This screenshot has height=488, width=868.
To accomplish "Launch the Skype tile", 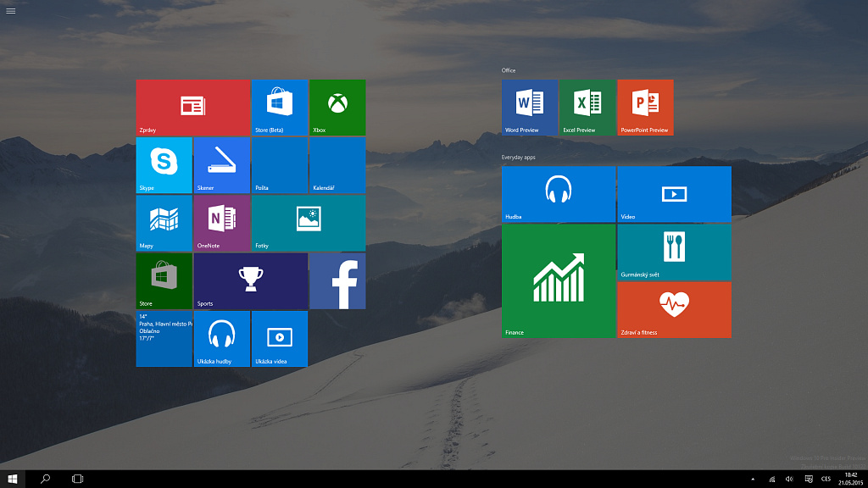I will 164,165.
